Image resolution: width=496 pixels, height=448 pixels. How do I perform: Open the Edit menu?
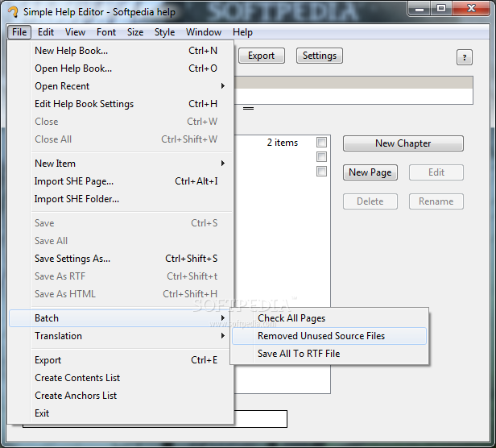(x=46, y=32)
